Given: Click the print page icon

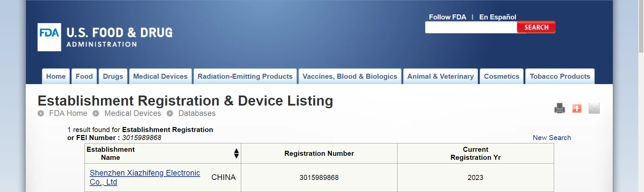Looking at the screenshot, I should point(559,108).
